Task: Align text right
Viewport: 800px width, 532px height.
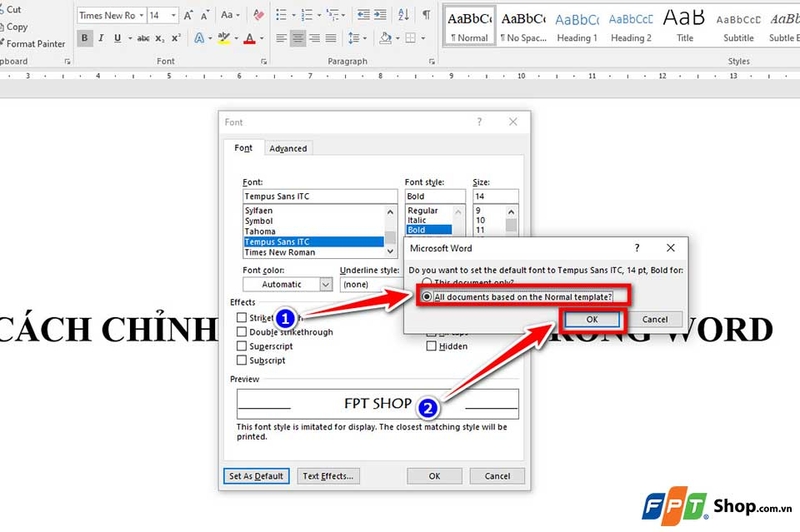Action: (x=315, y=38)
